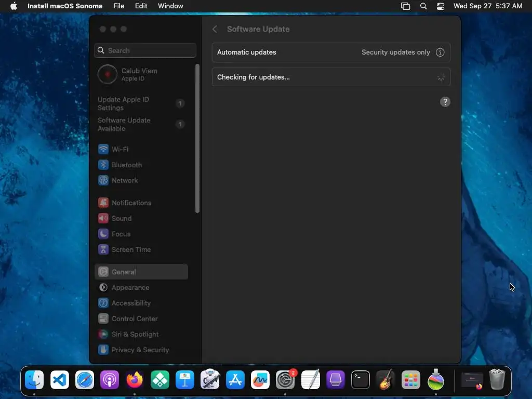
Task: Open Software Update Available item
Action: click(x=141, y=125)
